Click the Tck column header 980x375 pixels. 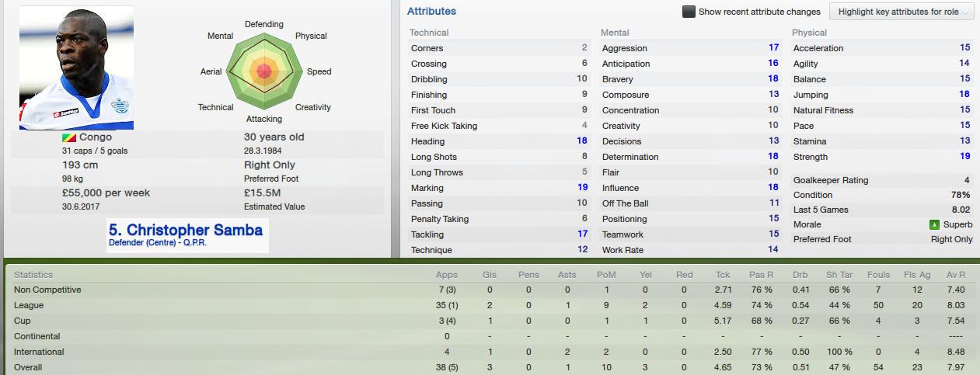pos(723,275)
